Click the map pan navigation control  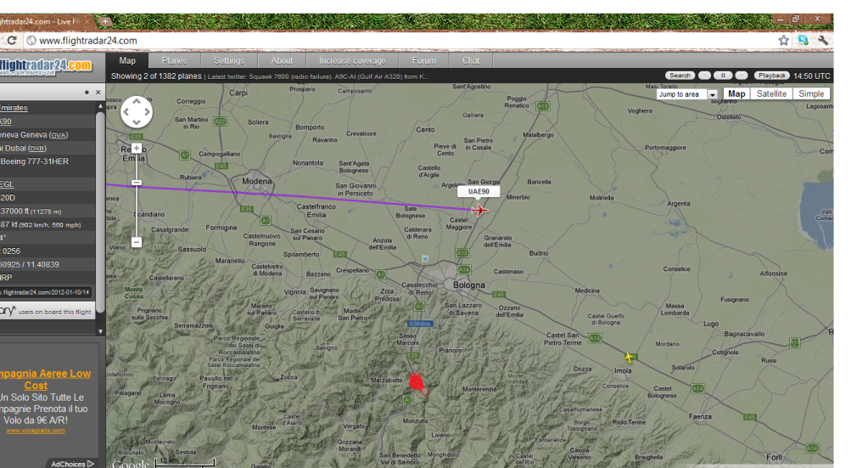coord(137,111)
